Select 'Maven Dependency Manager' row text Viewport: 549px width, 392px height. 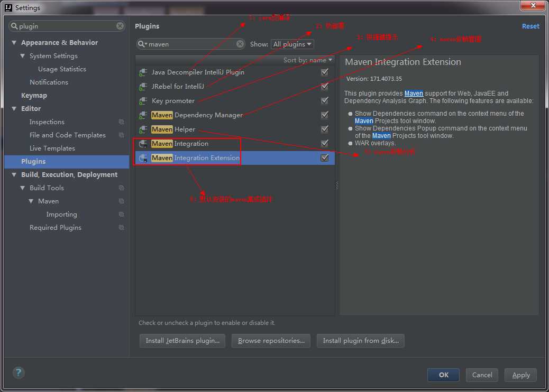coord(197,115)
